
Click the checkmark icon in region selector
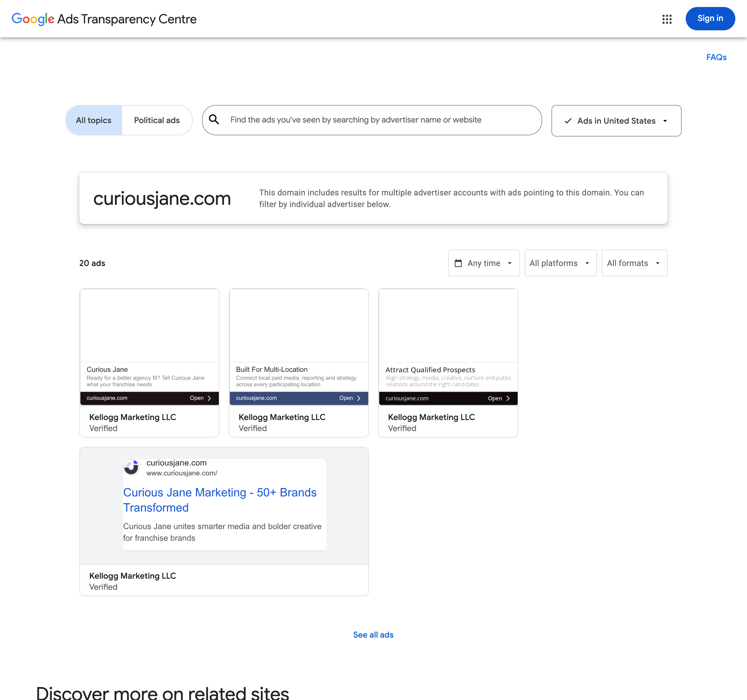click(x=568, y=121)
